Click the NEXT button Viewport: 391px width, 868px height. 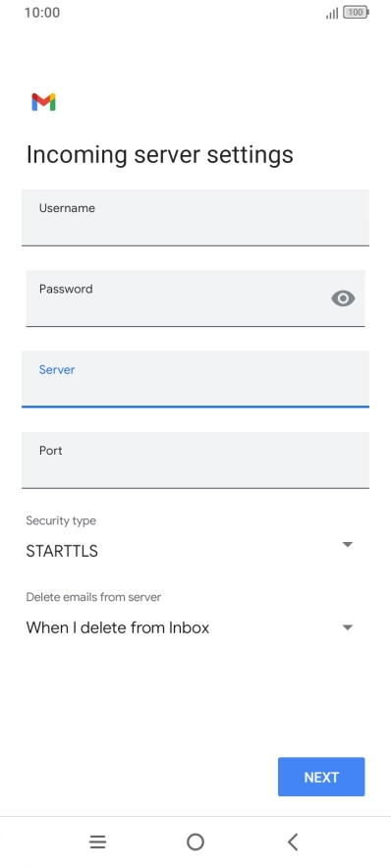click(321, 777)
